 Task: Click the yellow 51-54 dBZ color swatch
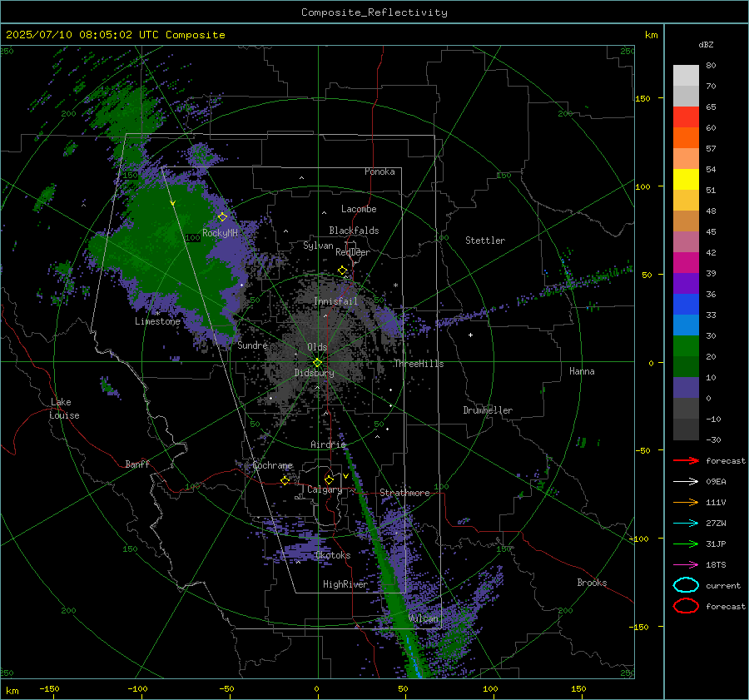[686, 179]
